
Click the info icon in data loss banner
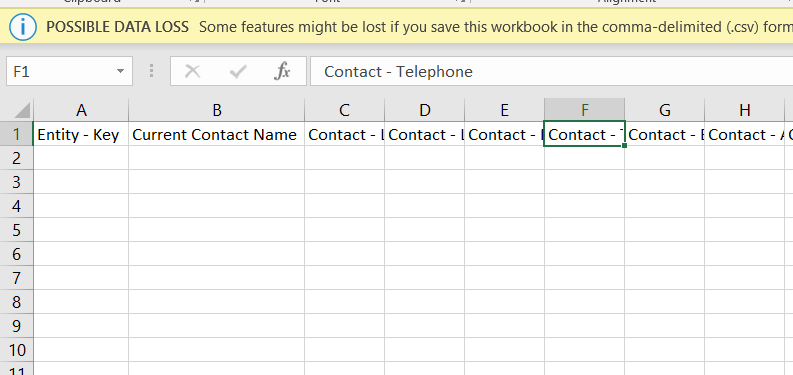[x=23, y=27]
